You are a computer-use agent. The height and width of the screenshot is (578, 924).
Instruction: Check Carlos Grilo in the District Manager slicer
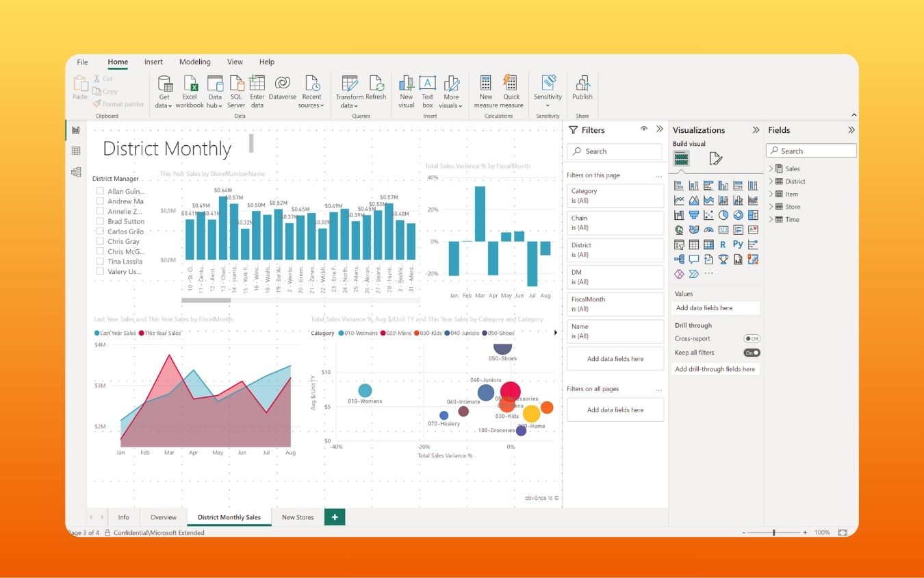pos(100,231)
